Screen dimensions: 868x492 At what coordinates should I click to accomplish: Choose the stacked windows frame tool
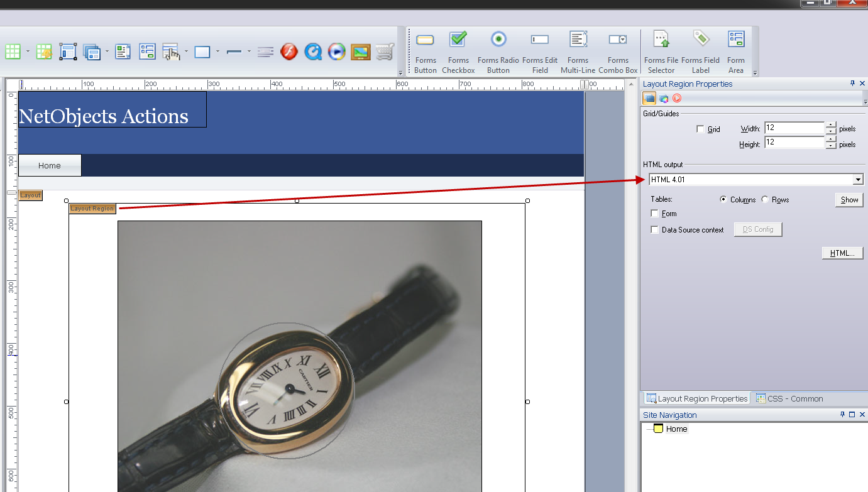92,52
